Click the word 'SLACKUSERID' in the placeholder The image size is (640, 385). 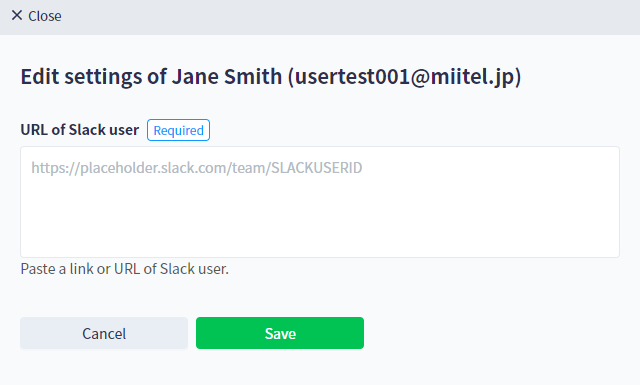(x=317, y=168)
